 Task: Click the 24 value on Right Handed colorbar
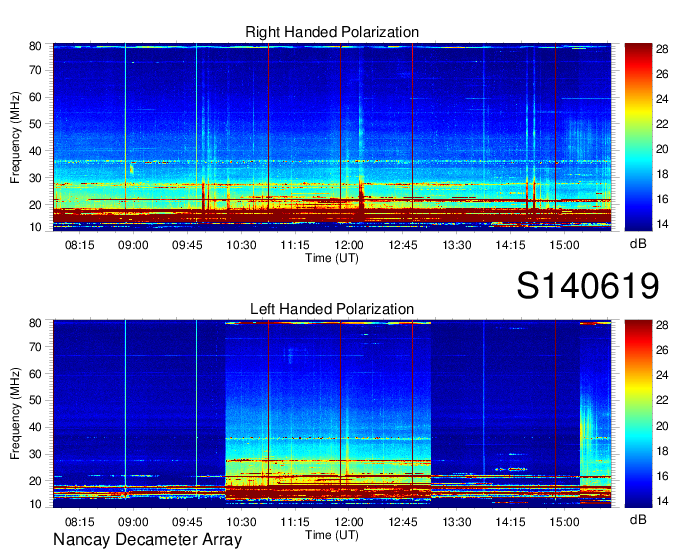coord(662,99)
